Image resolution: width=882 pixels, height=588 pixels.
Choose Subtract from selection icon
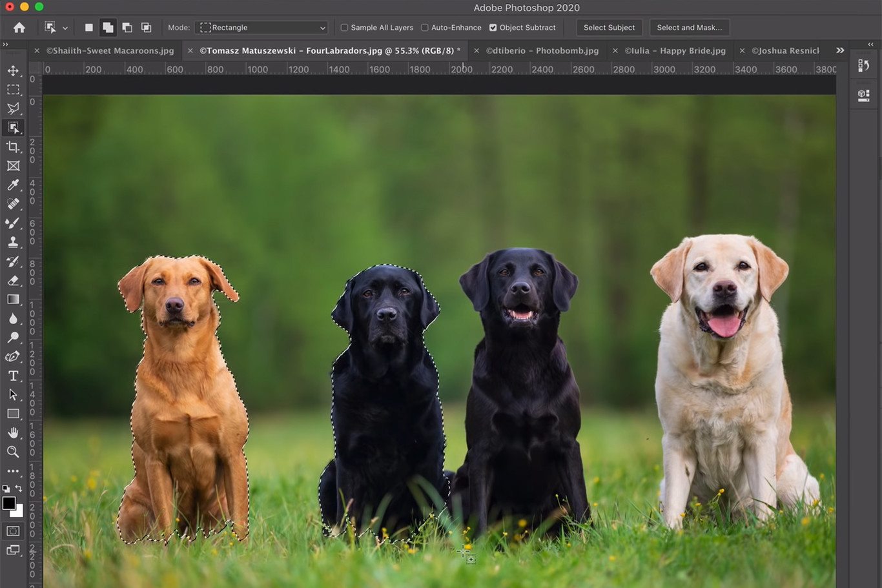tap(127, 28)
